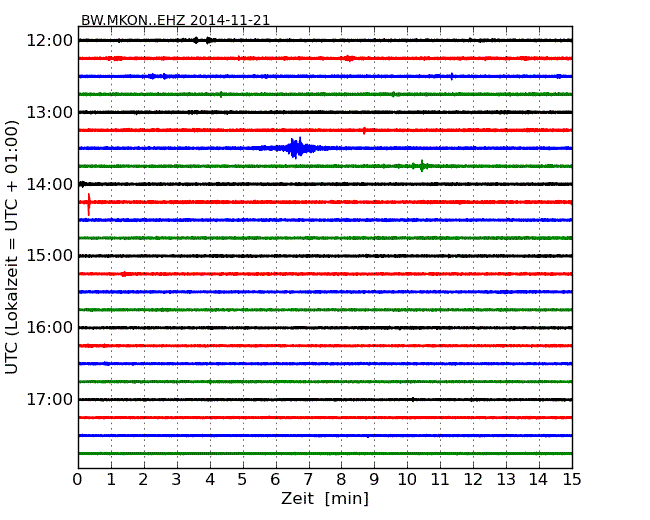The height and width of the screenshot is (520, 650).
Task: Select the 14:00 y-axis tick label
Action: [x=50, y=184]
